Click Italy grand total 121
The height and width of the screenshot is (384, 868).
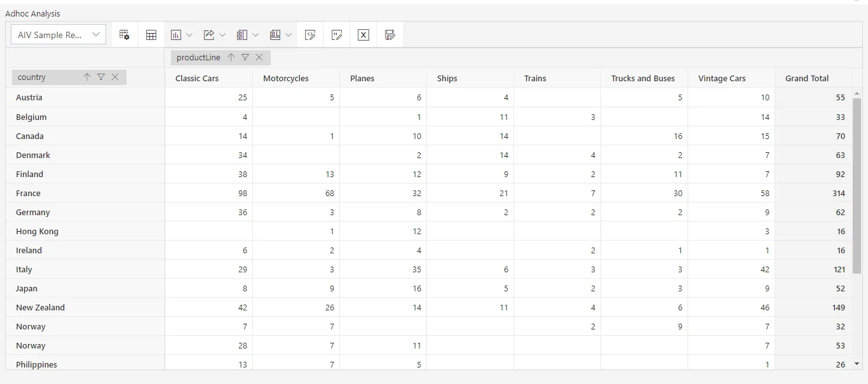pyautogui.click(x=839, y=269)
